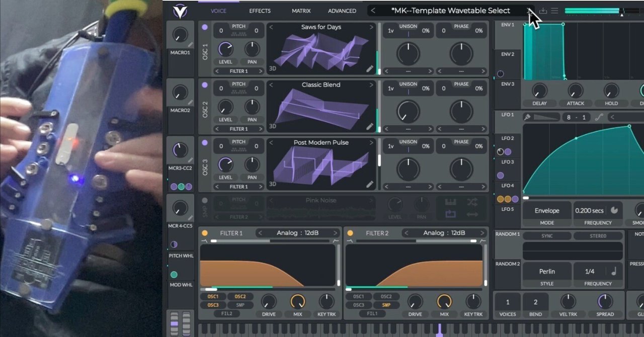The width and height of the screenshot is (644, 337).
Task: Click the RANDOM 1 SYNC button
Action: point(547,236)
